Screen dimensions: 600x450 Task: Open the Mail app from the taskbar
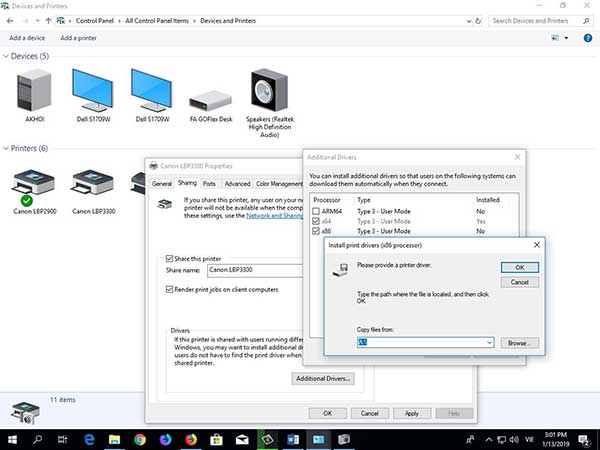click(242, 439)
